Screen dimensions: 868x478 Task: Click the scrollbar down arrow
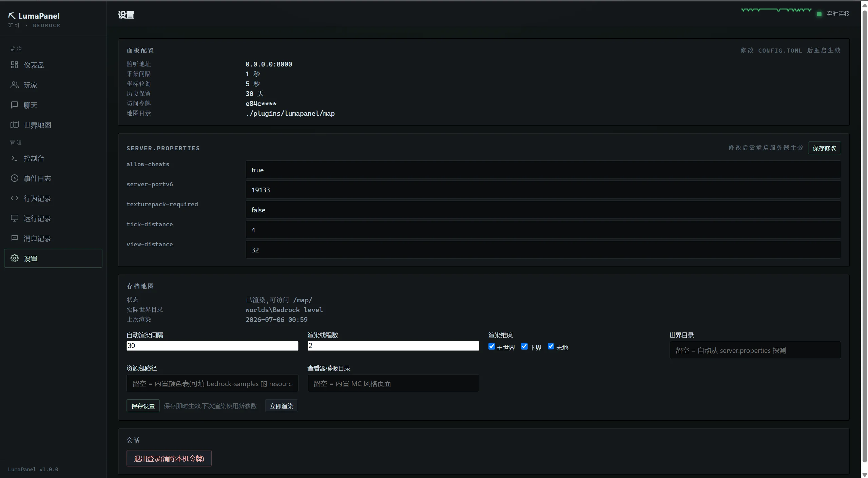coord(865,475)
